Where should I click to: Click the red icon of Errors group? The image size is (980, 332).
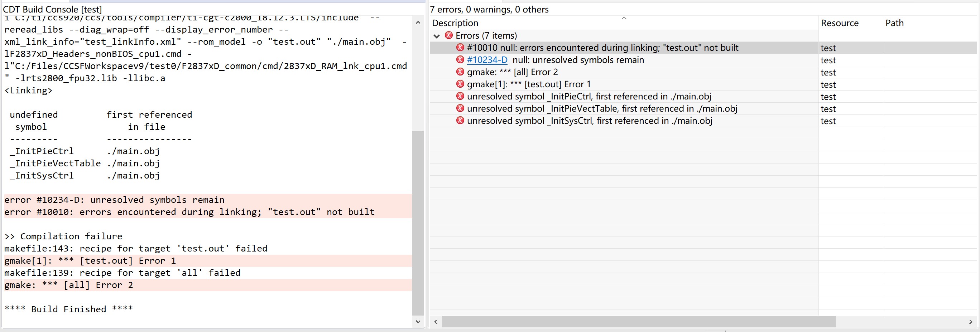click(449, 35)
